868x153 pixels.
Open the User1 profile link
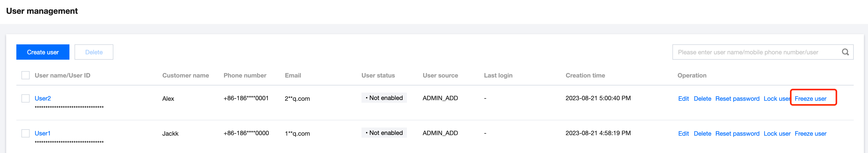click(42, 133)
